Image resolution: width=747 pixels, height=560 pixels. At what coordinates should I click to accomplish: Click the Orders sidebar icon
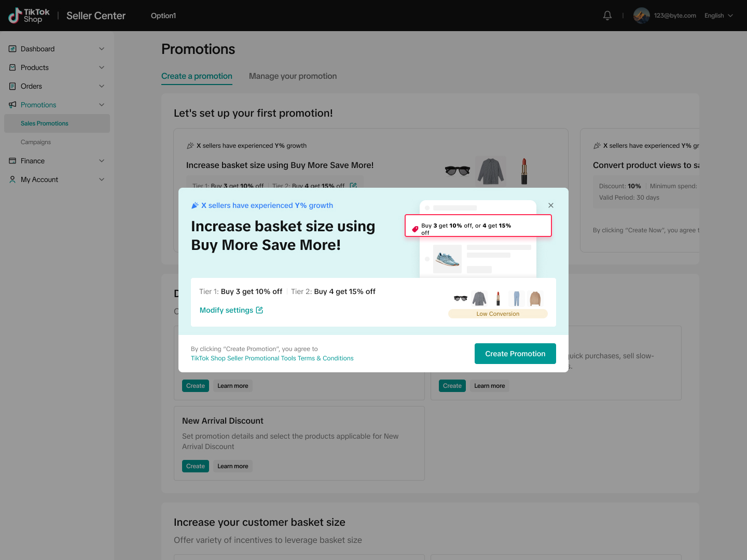pos(12,86)
